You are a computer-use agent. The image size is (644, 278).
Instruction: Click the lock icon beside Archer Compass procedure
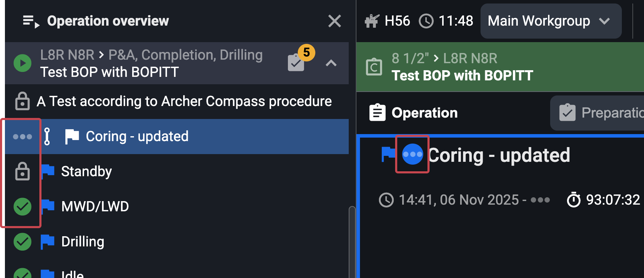click(22, 101)
